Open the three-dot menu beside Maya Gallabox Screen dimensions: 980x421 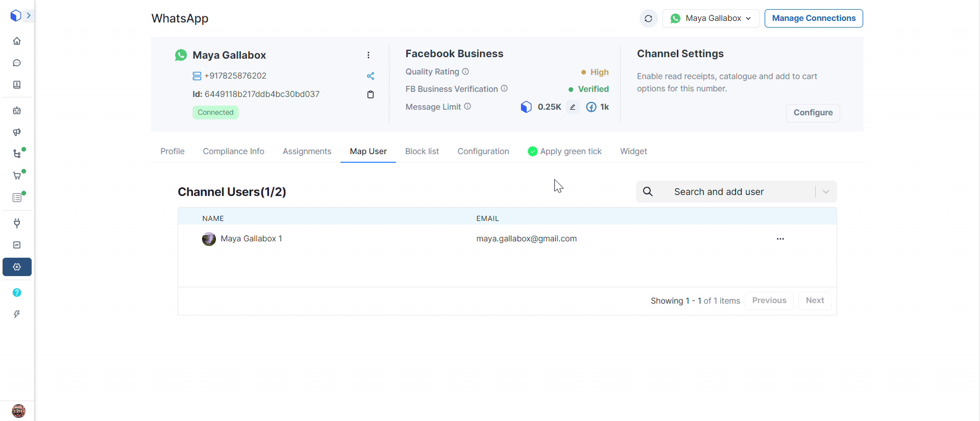point(369,55)
